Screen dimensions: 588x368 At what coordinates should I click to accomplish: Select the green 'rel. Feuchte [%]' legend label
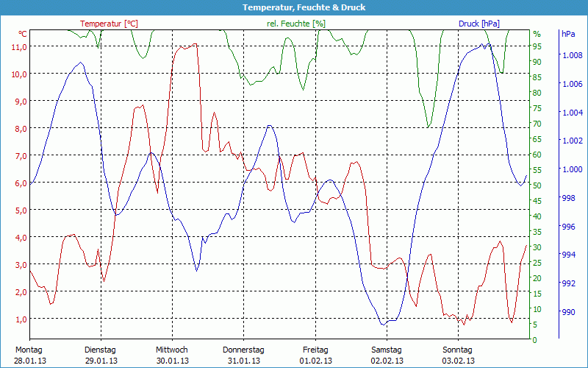click(x=296, y=24)
